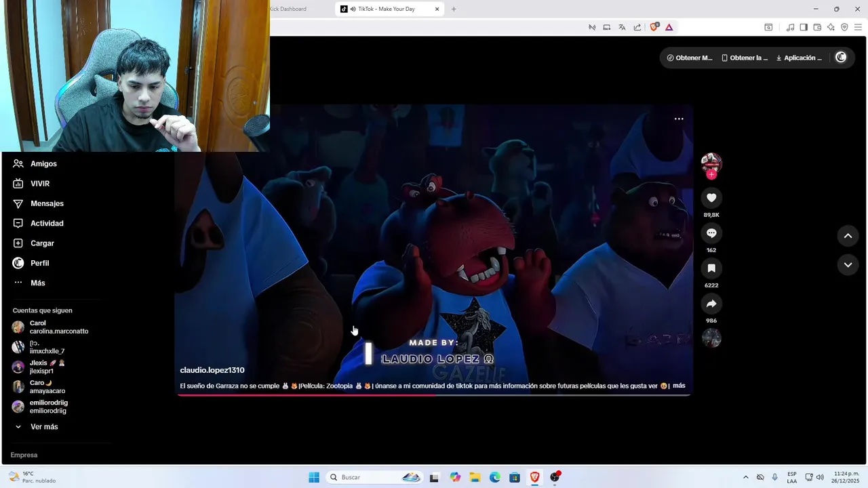
Task: Save the video with the bookmark icon
Action: 711,268
